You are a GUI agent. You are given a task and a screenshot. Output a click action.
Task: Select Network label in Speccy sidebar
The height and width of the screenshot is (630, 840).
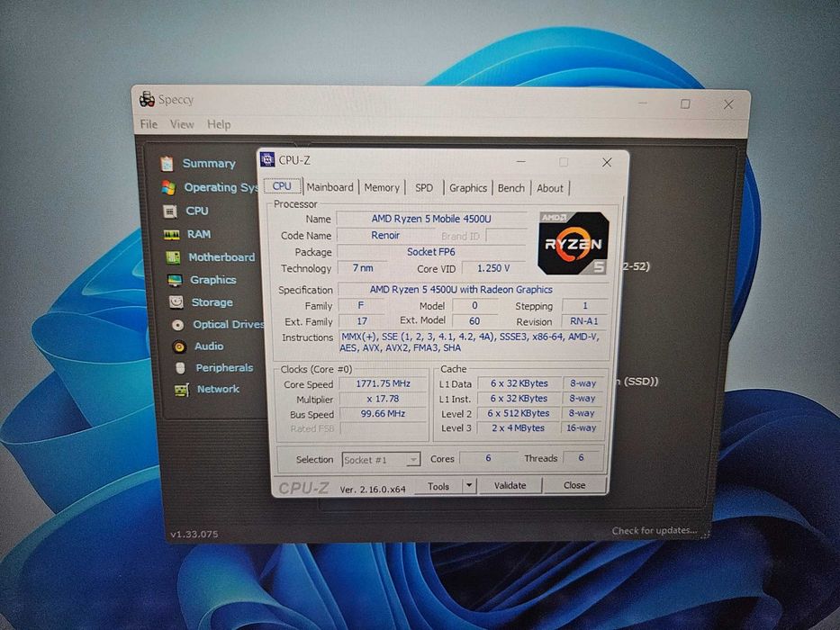218,389
